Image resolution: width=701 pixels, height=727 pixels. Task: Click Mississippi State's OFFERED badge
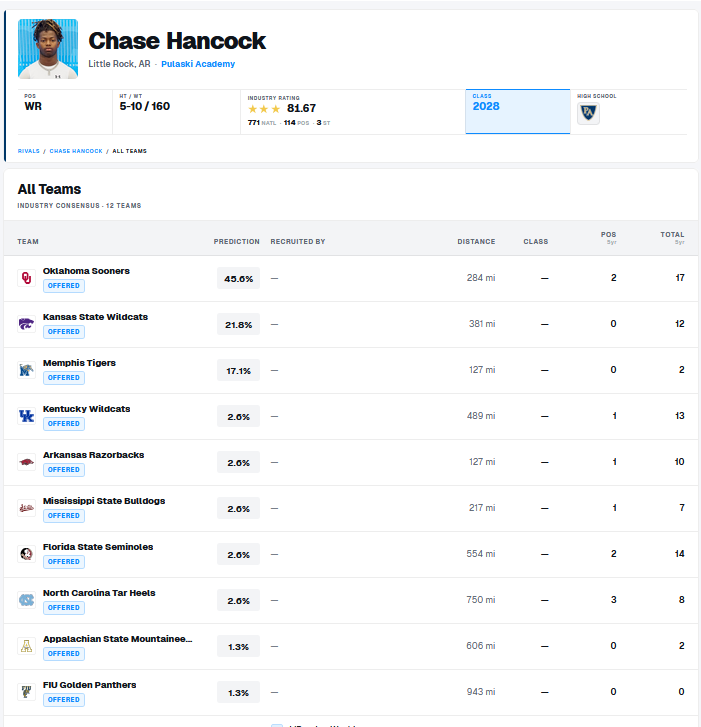click(64, 516)
